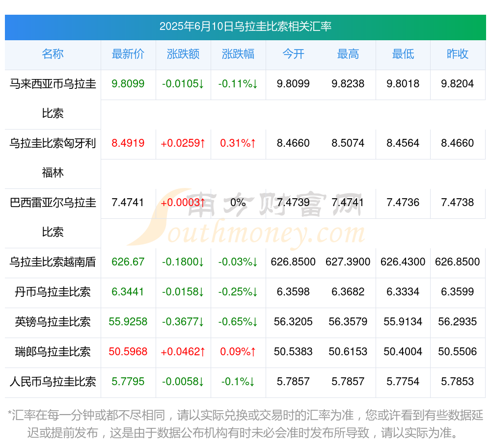491x448 pixels.
Task: Click previous close 50.5506
Action: click(458, 352)
